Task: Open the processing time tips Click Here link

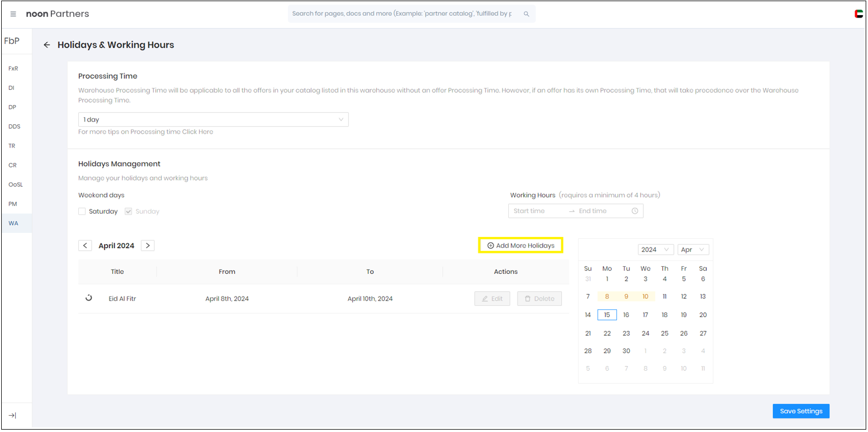Action: [x=197, y=132]
